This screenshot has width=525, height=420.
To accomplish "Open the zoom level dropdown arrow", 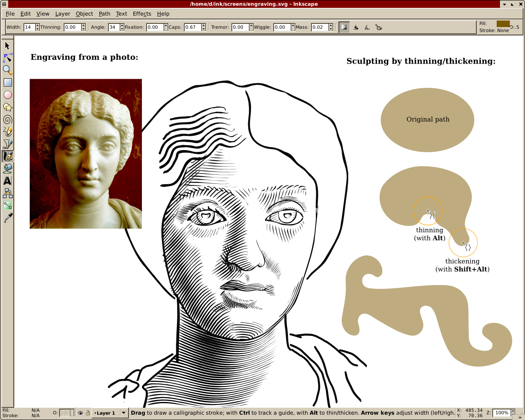I will coord(513,413).
